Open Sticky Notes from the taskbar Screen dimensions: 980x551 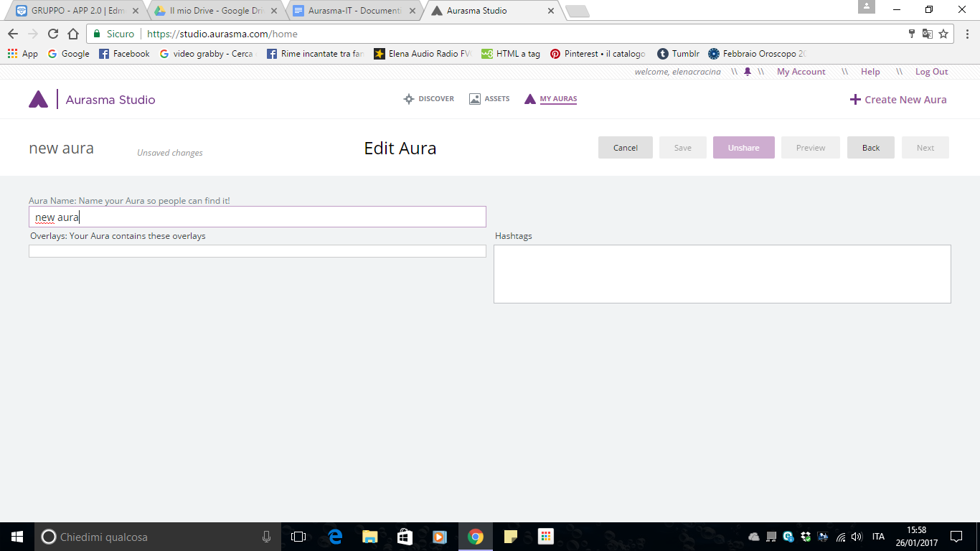(x=511, y=537)
